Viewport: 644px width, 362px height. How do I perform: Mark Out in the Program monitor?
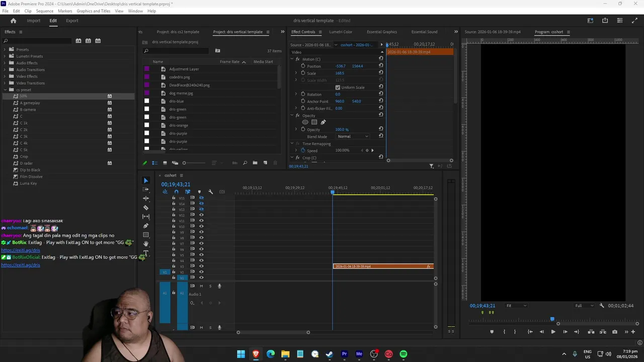coord(515,332)
